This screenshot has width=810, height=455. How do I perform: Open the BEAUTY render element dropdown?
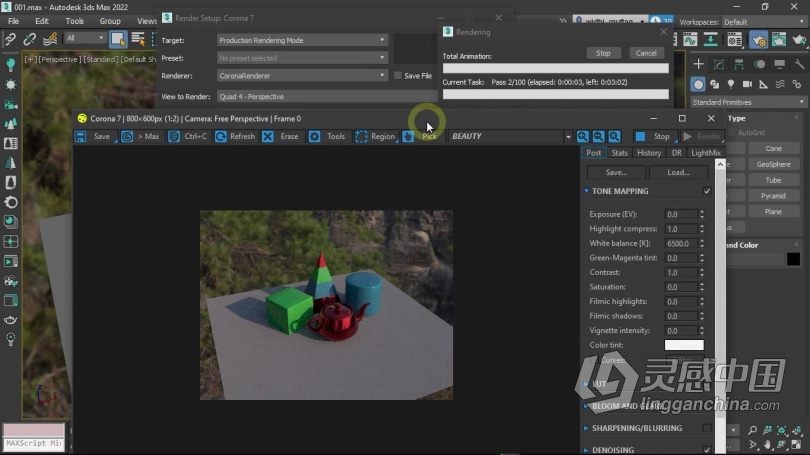coord(510,136)
